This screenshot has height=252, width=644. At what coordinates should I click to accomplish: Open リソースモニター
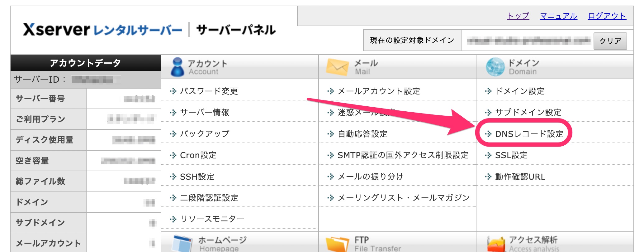[212, 219]
